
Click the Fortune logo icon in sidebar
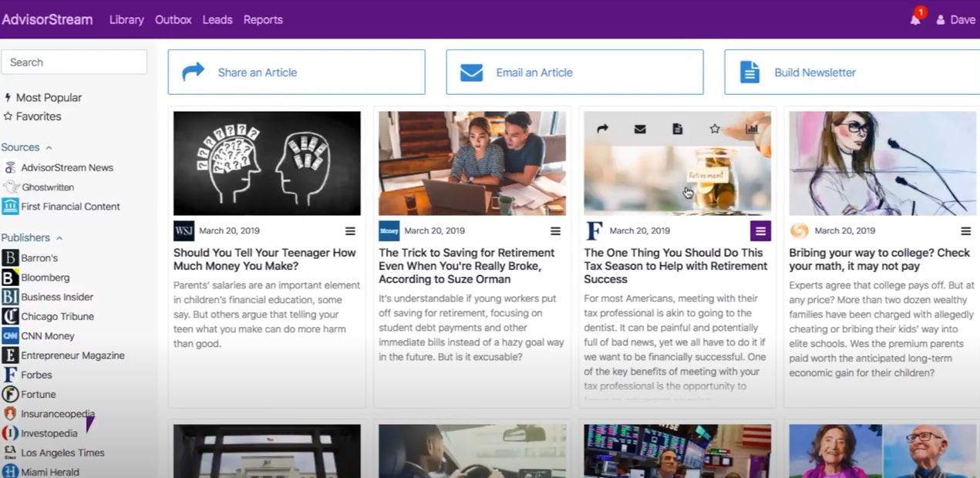click(x=10, y=394)
